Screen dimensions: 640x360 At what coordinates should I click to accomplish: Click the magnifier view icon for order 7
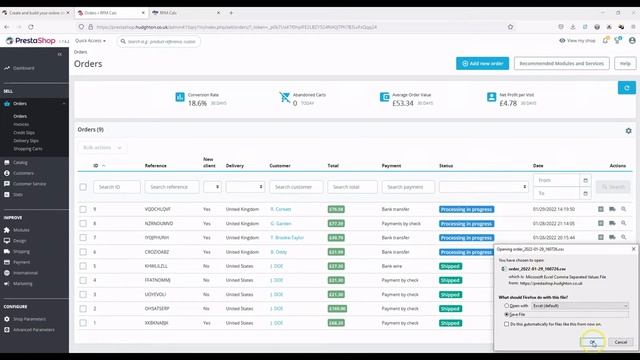point(623,237)
